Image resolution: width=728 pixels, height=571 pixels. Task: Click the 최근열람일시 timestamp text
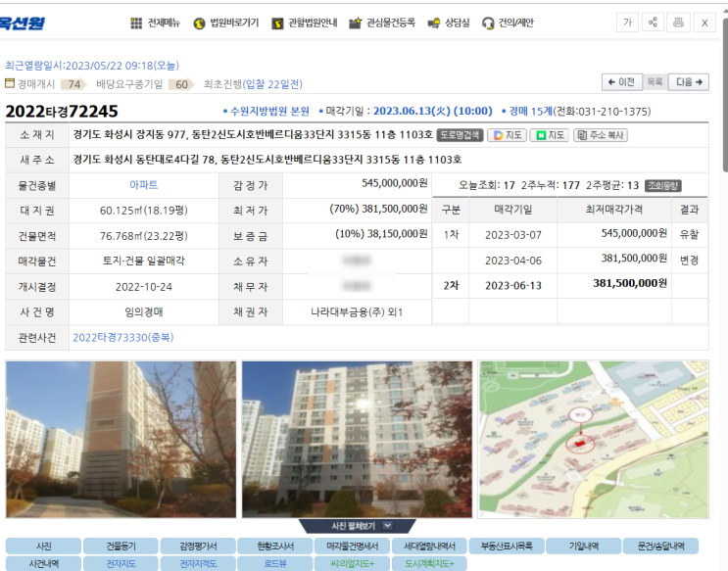point(92,66)
